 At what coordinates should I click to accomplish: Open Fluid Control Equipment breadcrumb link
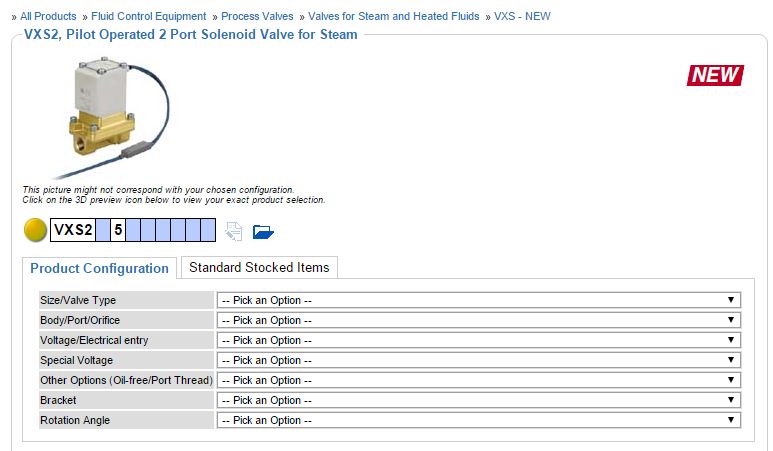click(148, 16)
